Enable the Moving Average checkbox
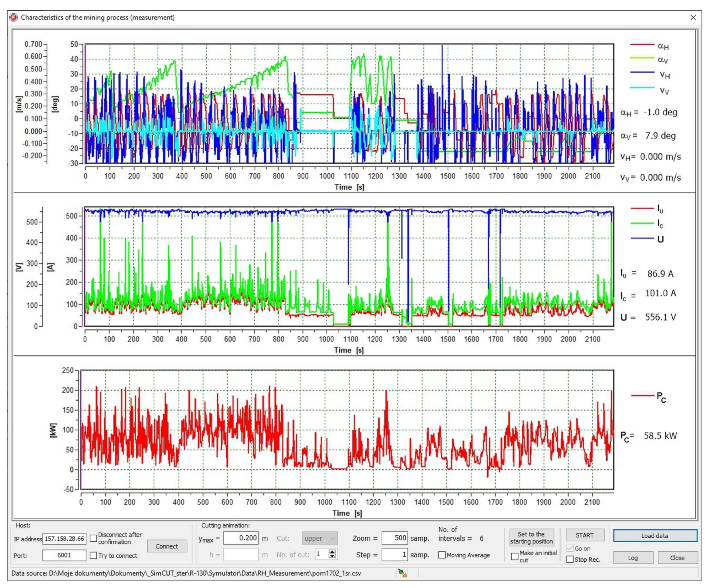This screenshot has width=707, height=588. click(x=442, y=555)
